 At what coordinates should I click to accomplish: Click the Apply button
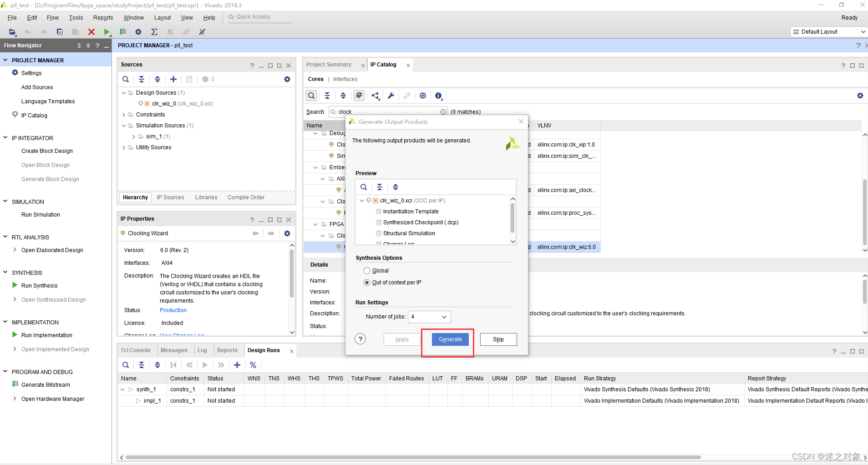tap(402, 339)
